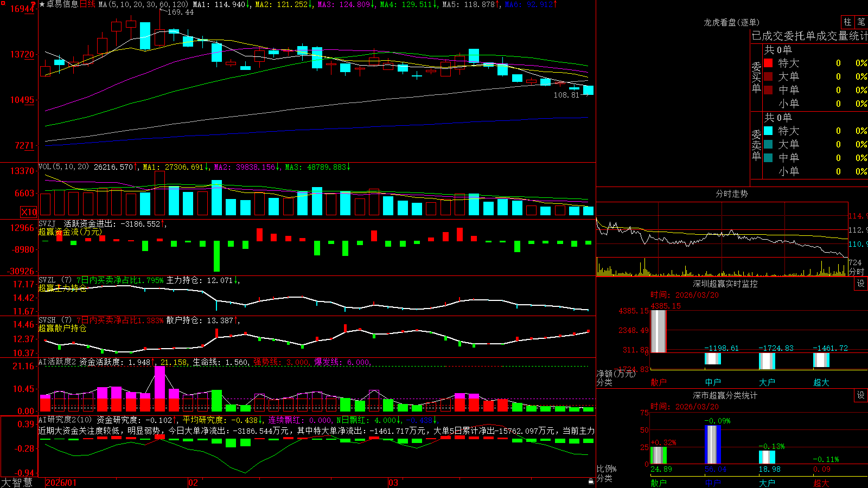The height and width of the screenshot is (488, 868).
Task: Click the -1724.83 大户 bar in 实时监控
Action: (767, 361)
